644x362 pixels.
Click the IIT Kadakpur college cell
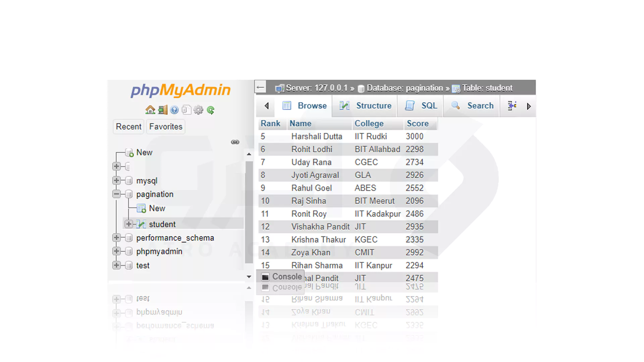pos(378,214)
